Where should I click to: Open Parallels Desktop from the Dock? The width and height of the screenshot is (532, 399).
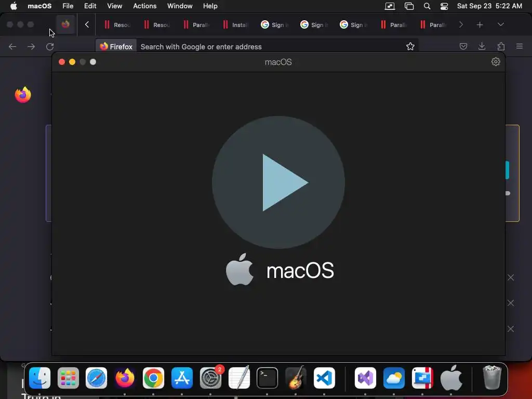pyautogui.click(x=422, y=378)
